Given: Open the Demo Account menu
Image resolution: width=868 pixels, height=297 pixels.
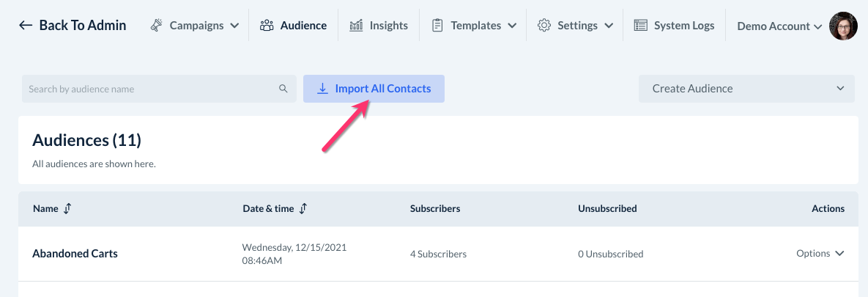Looking at the screenshot, I should pyautogui.click(x=779, y=26).
